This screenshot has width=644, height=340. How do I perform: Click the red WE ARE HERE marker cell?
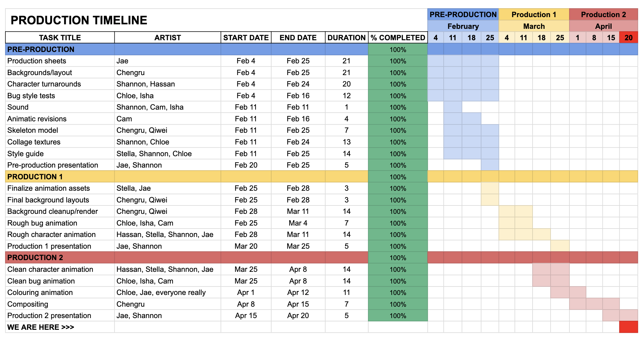628,327
